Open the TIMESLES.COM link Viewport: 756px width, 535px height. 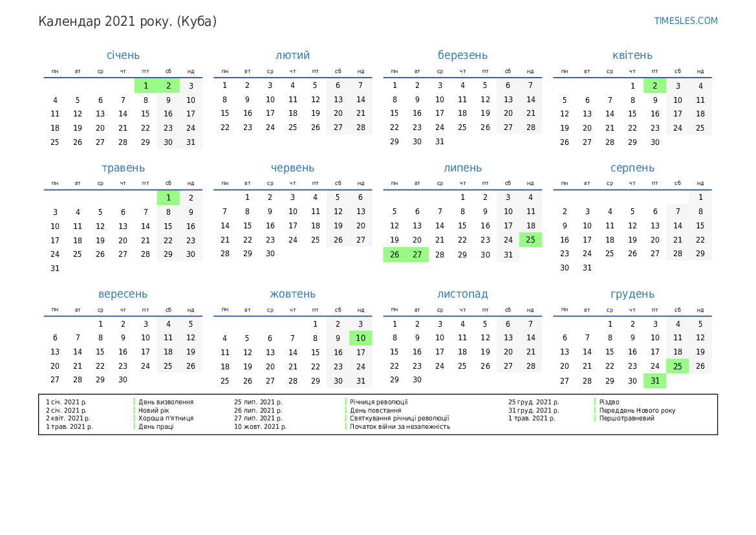[686, 21]
